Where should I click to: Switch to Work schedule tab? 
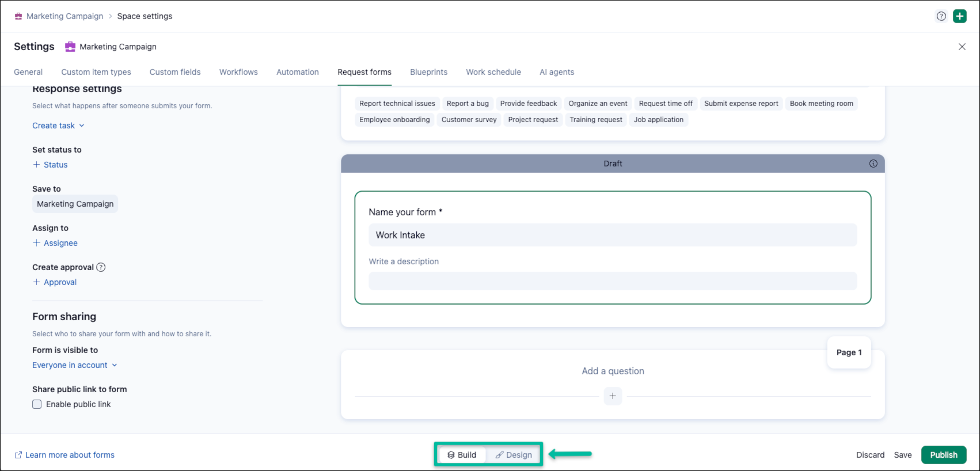click(493, 72)
